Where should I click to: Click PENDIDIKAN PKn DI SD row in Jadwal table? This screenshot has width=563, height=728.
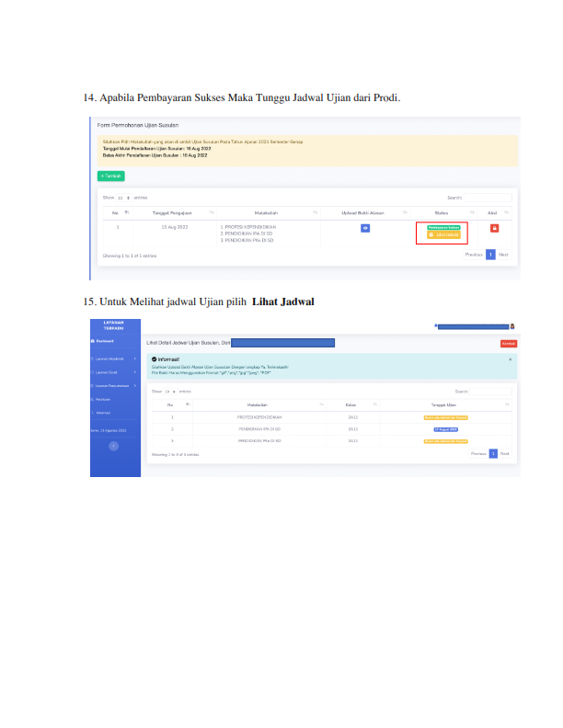pos(332,441)
